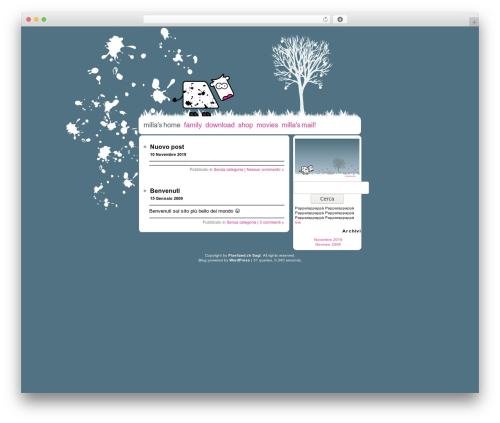Focus the browser address bar
Viewport: 500px width, 423px height.
click(237, 19)
